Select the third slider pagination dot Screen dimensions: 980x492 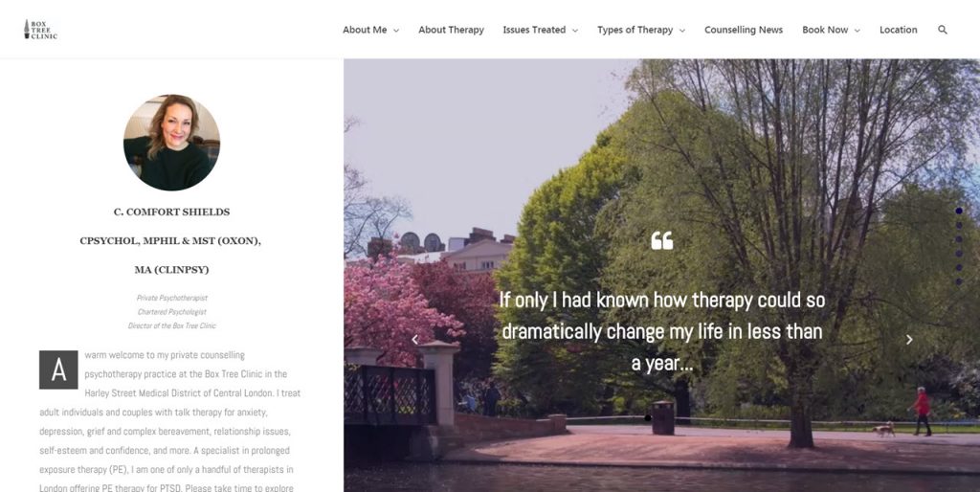point(959,239)
